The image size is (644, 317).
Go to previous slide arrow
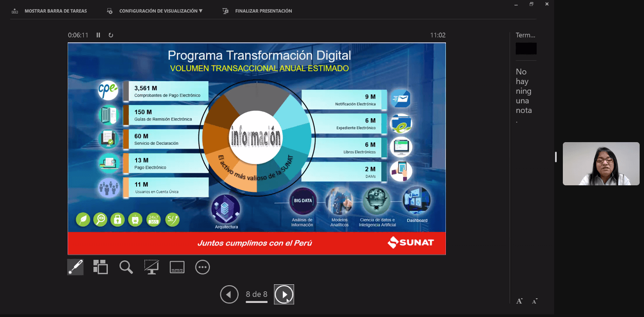[x=229, y=294]
